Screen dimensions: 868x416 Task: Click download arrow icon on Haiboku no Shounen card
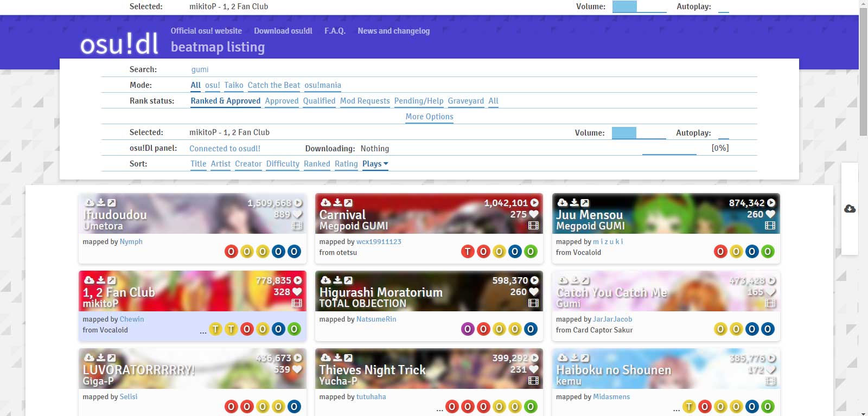point(574,358)
